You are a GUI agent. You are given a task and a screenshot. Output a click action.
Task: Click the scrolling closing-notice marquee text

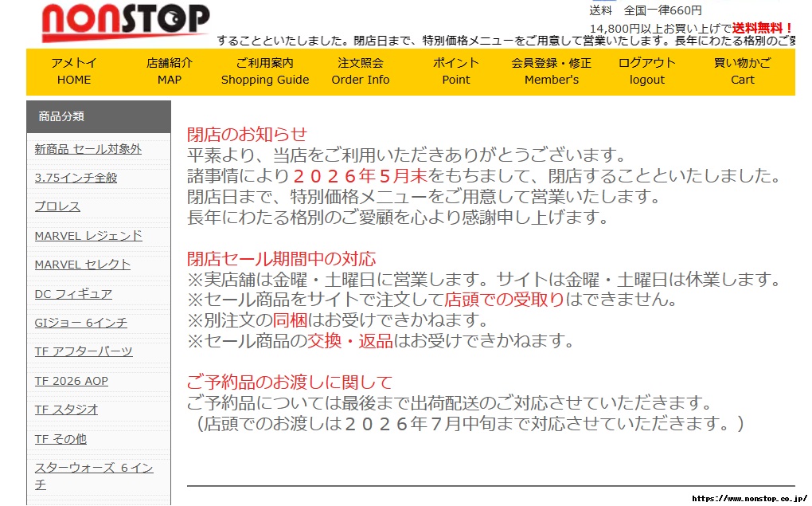coord(506,41)
